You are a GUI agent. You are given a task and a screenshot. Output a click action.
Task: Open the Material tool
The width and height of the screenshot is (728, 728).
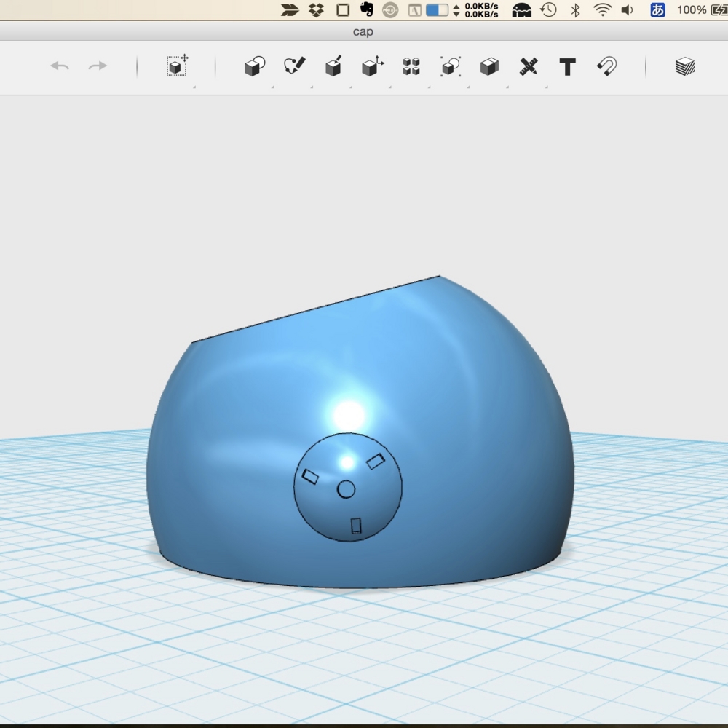[x=685, y=66]
